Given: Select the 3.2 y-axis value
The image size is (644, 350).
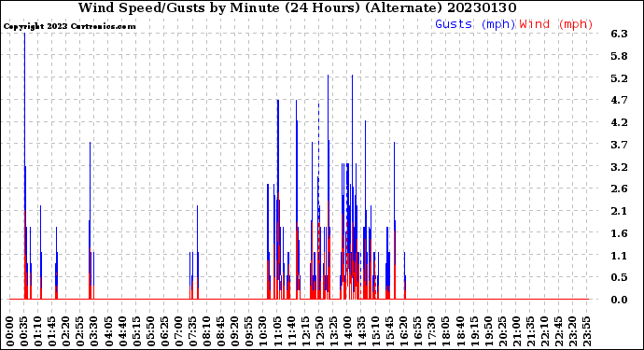Looking at the screenshot, I should tap(619, 167).
